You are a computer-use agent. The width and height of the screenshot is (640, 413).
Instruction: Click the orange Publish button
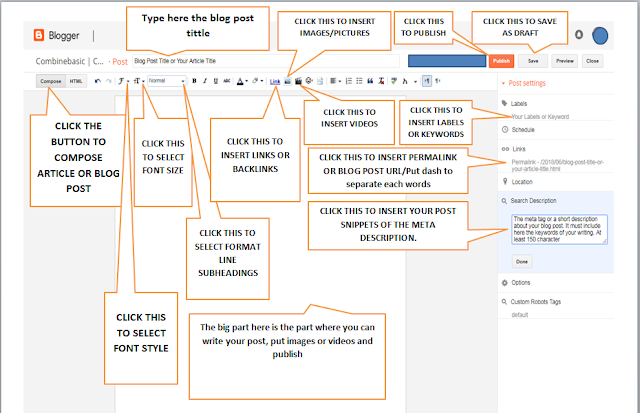click(x=501, y=61)
